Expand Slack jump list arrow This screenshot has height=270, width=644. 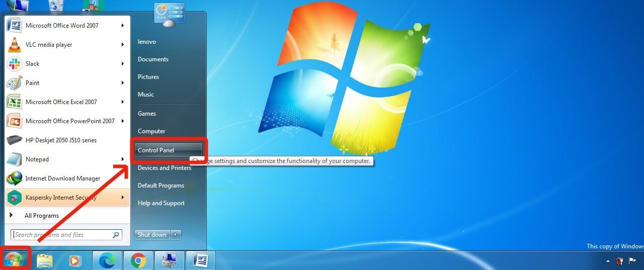pyautogui.click(x=123, y=63)
